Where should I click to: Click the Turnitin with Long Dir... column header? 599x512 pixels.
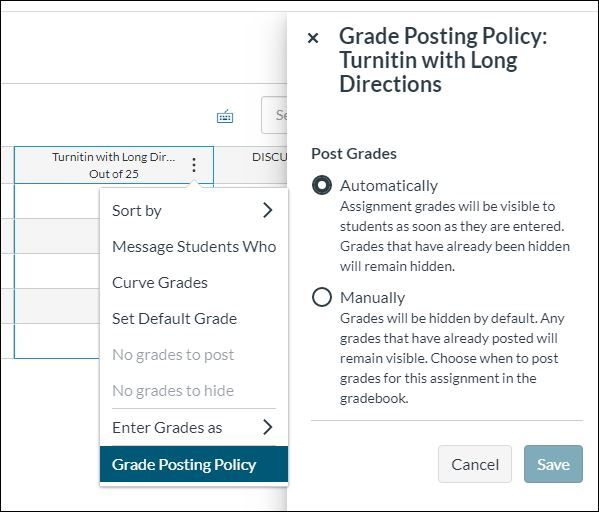(x=114, y=165)
